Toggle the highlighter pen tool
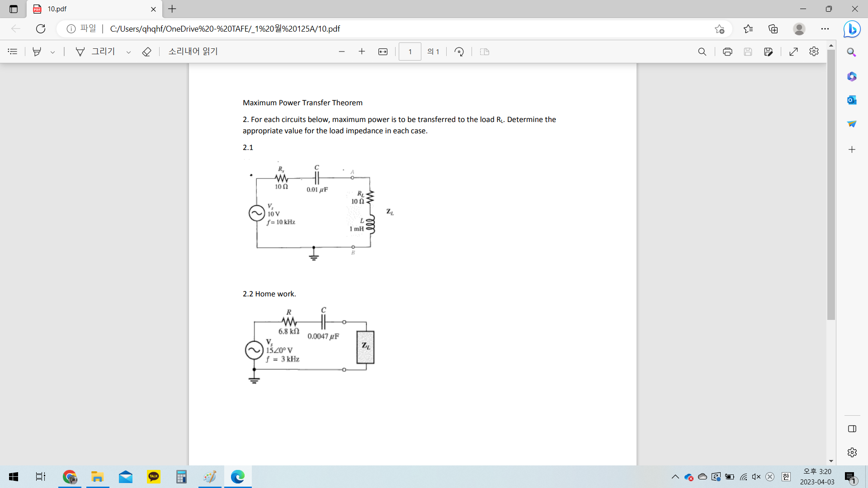This screenshot has width=868, height=488. coord(37,52)
